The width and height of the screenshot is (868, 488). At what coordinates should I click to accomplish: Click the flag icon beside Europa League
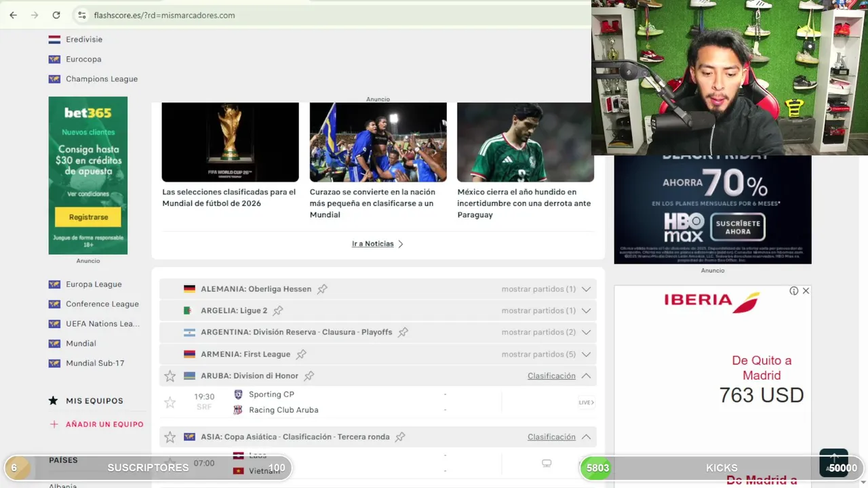click(x=54, y=284)
